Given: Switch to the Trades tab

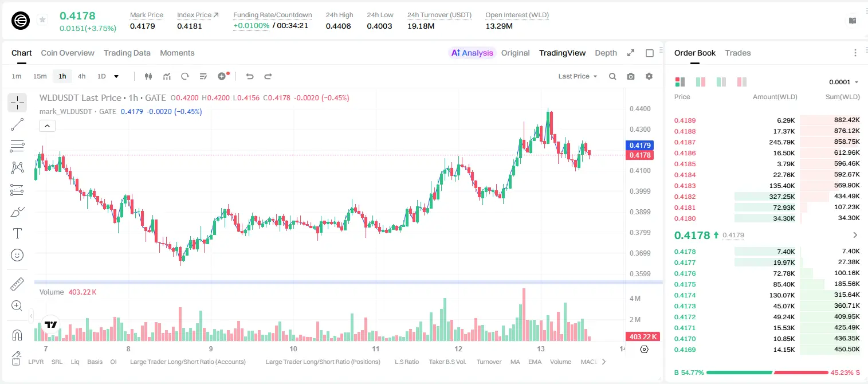Looking at the screenshot, I should click(x=738, y=53).
